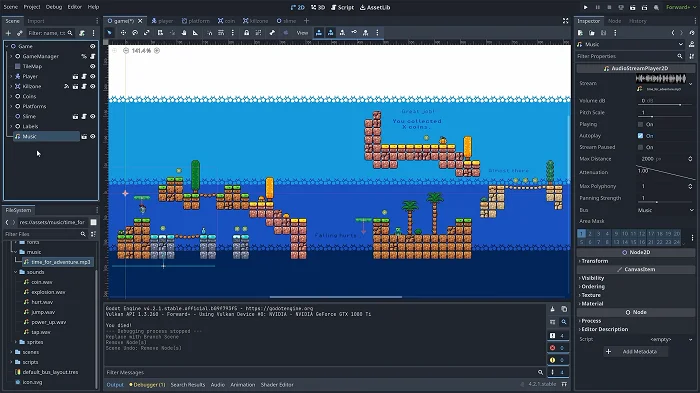Click the instantiate child scene link icon
700x393 pixels.
point(20,33)
